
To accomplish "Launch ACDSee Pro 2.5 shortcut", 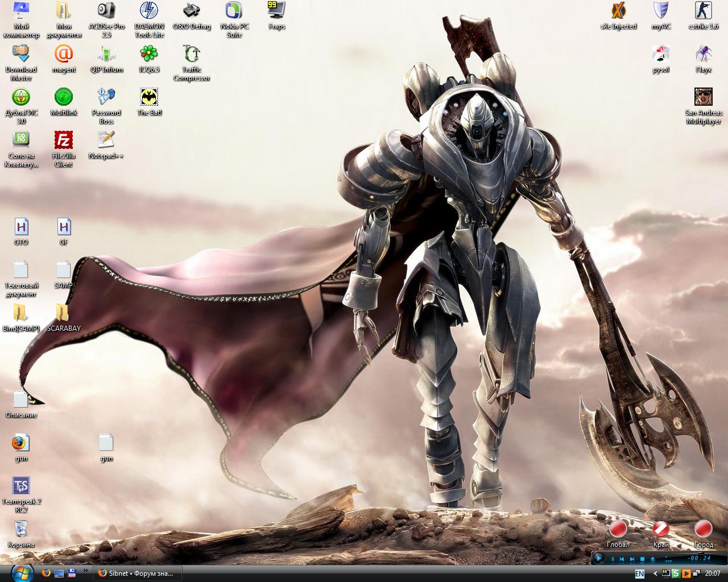I will tap(106, 19).
